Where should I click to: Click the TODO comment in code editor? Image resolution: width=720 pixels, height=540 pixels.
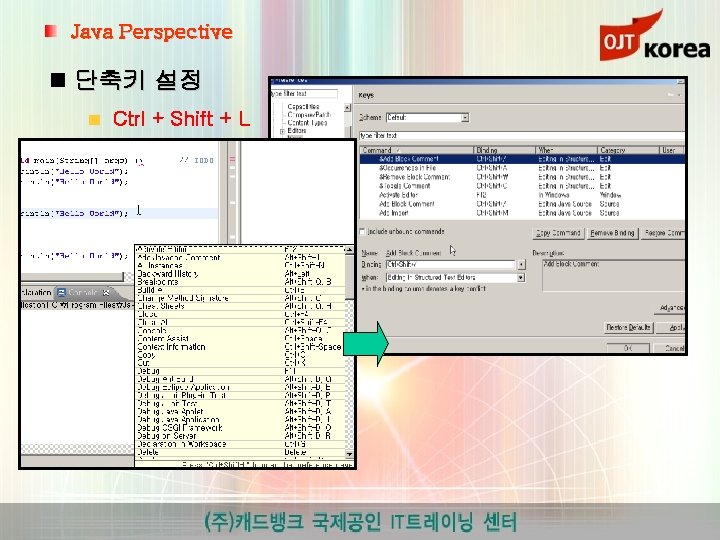point(197,160)
